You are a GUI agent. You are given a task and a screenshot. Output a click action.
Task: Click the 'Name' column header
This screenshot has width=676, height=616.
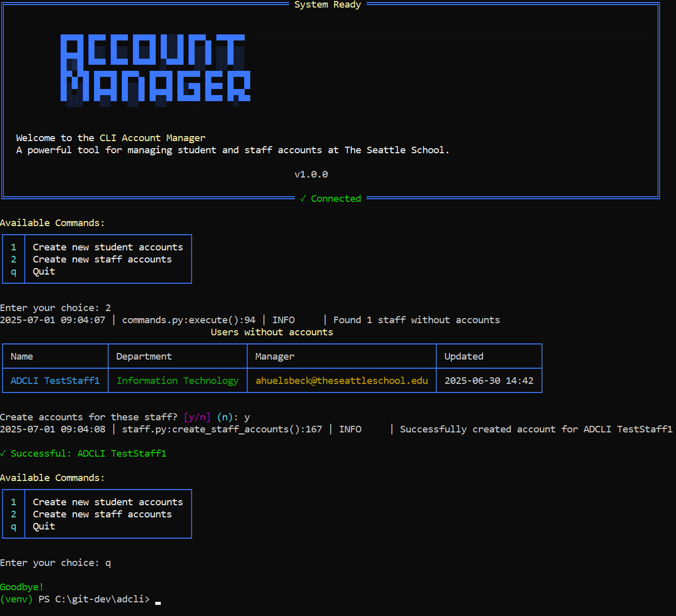[22, 357]
